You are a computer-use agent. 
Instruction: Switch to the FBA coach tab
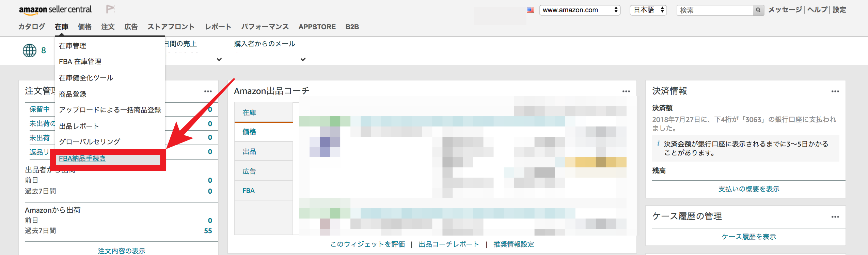click(264, 191)
